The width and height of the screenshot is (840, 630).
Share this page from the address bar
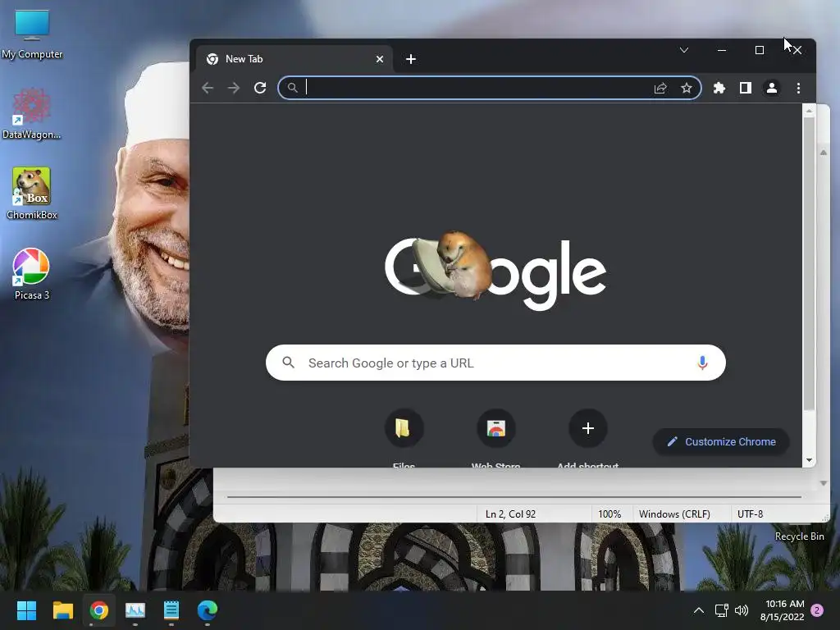point(660,88)
